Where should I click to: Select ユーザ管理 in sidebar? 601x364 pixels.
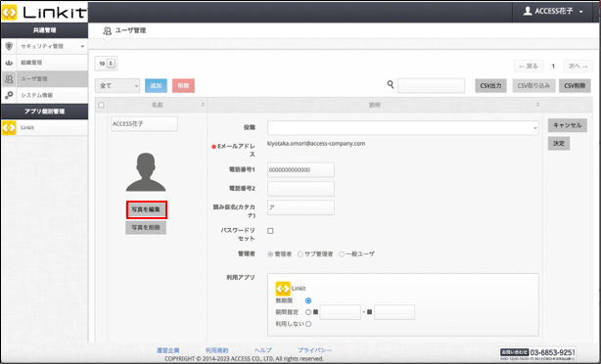click(x=44, y=79)
